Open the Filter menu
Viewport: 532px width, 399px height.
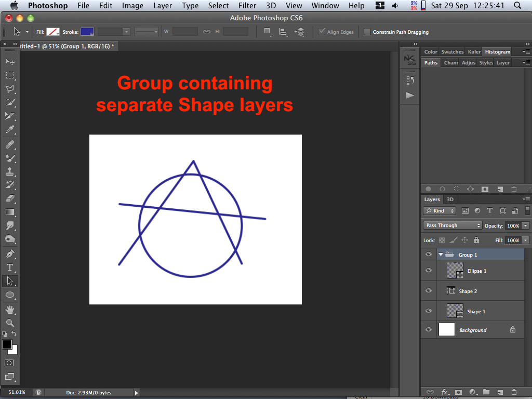pyautogui.click(x=247, y=6)
